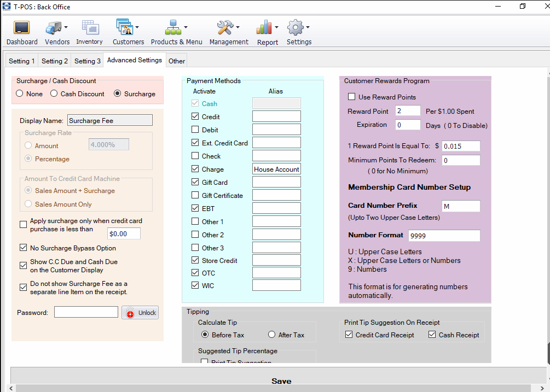The width and height of the screenshot is (550, 392).
Task: Click the Card Number Prefix field
Action: click(460, 206)
